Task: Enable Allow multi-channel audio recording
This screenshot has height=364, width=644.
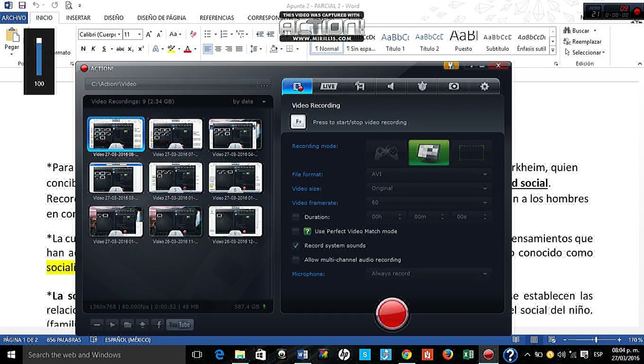Action: pyautogui.click(x=296, y=259)
